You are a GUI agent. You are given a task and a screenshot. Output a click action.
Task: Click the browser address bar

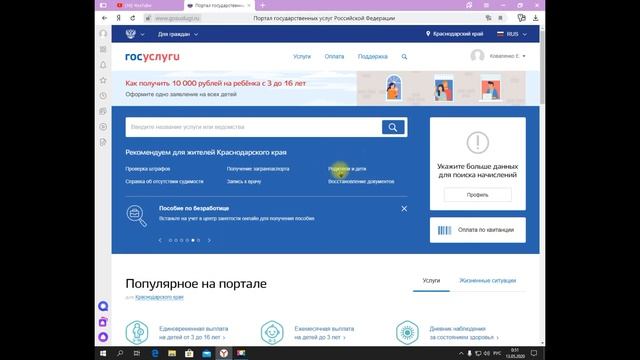(324, 18)
